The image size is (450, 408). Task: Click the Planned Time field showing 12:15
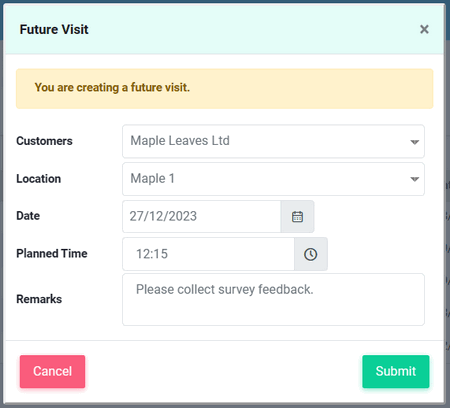208,254
